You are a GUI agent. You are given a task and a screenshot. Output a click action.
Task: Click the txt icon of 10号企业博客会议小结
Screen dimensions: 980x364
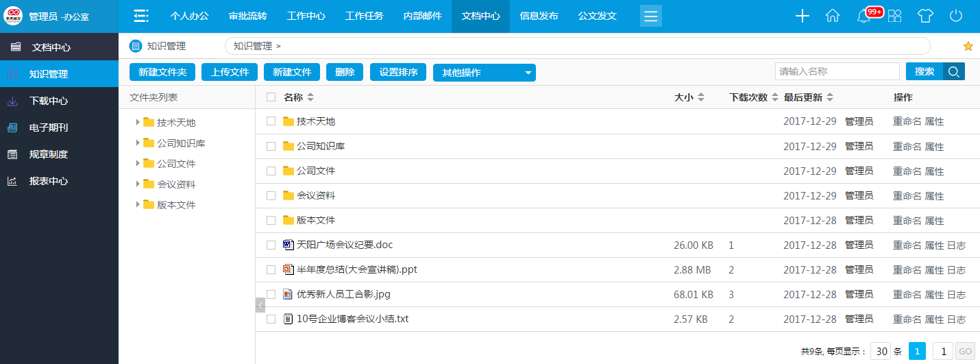coord(288,319)
